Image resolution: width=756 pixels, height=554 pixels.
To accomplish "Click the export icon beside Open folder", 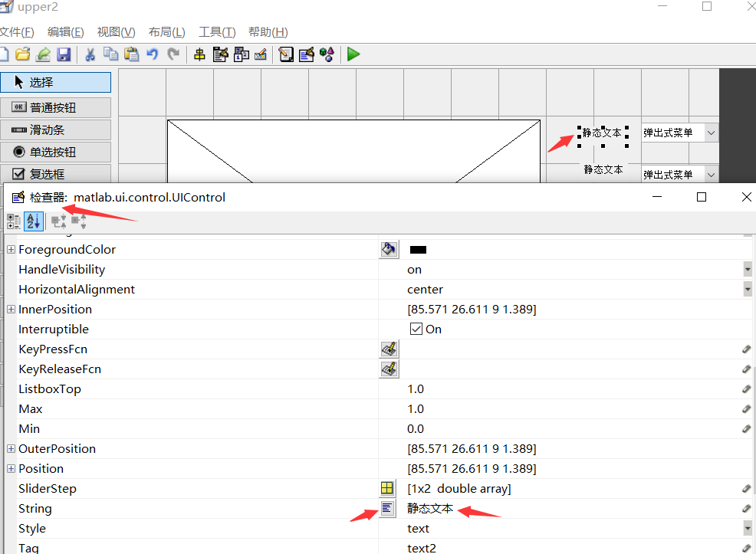I will pyautogui.click(x=44, y=54).
